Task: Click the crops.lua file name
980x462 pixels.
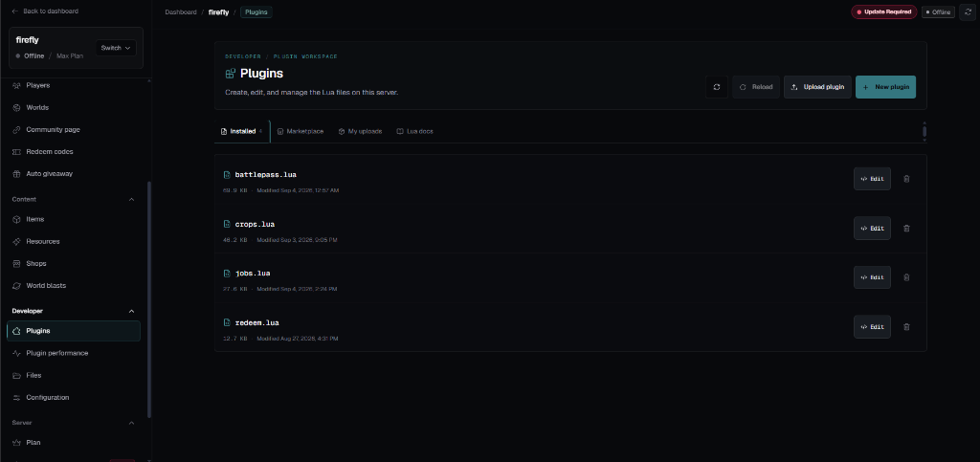Action: click(255, 224)
